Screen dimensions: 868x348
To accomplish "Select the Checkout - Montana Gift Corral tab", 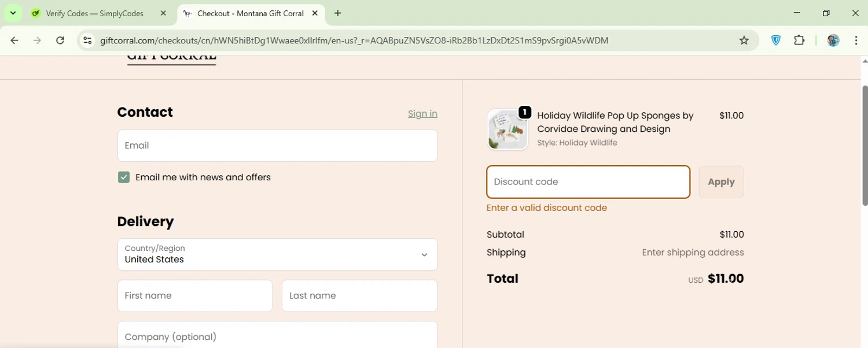I will [251, 13].
